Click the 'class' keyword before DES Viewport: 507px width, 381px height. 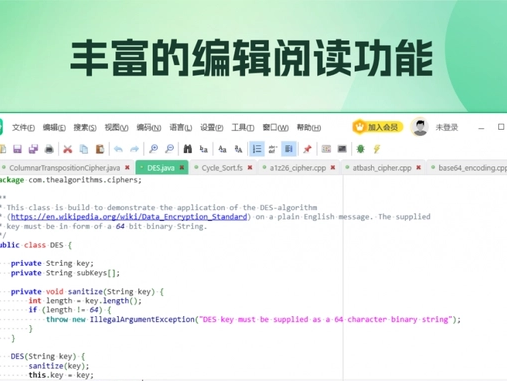coord(35,245)
